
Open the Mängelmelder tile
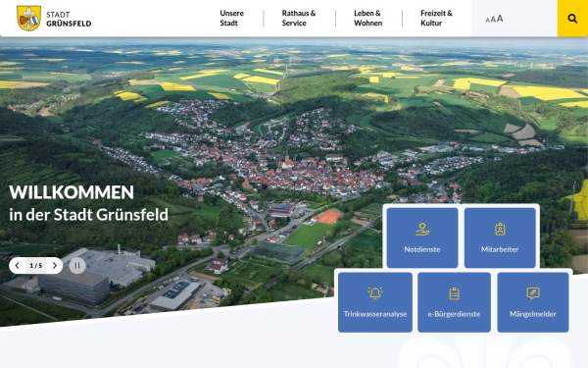(x=533, y=302)
